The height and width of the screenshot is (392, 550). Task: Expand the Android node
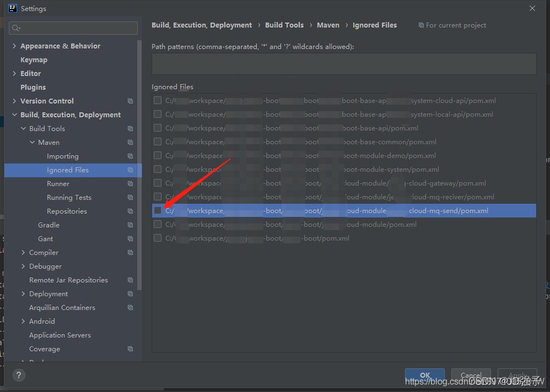tap(23, 321)
